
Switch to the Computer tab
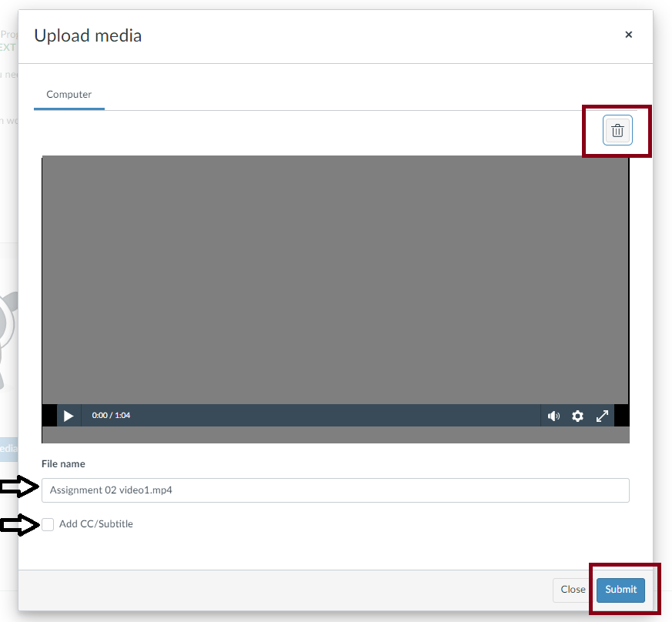69,95
